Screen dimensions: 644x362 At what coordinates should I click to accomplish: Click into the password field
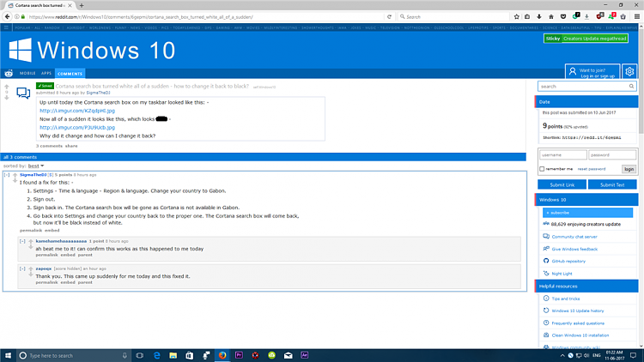(612, 154)
